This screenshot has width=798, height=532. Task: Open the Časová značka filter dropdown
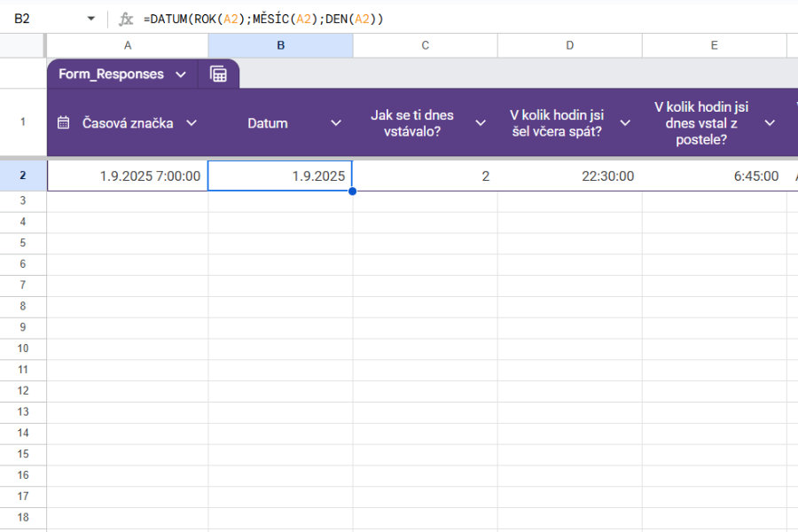click(192, 124)
